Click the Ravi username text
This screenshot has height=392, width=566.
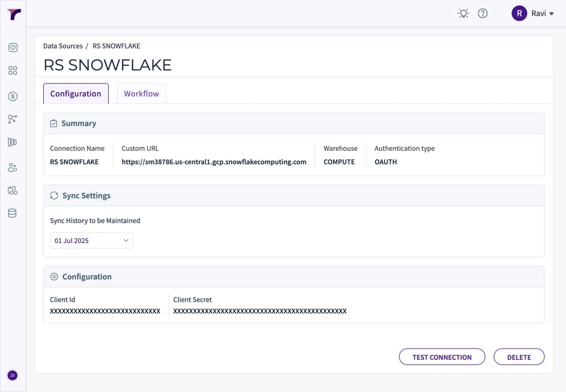pos(539,13)
